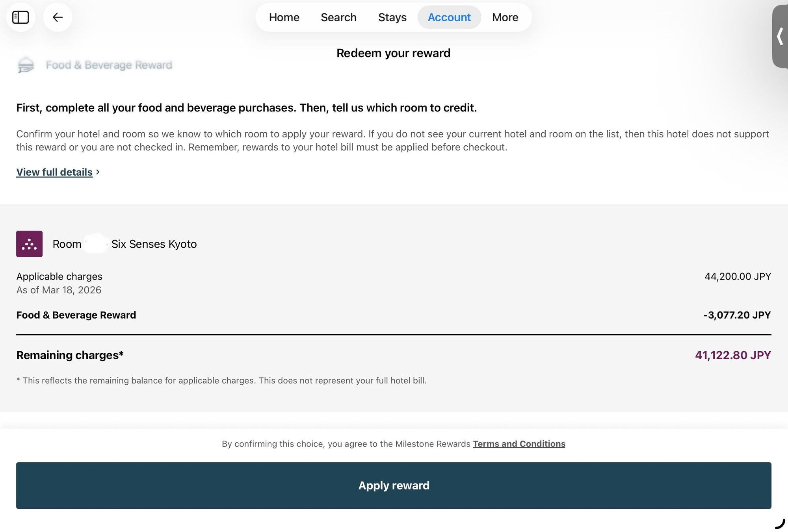Click the Applicable charges 44,200.00 JPY amount
Image resolution: width=788 pixels, height=532 pixels.
738,276
